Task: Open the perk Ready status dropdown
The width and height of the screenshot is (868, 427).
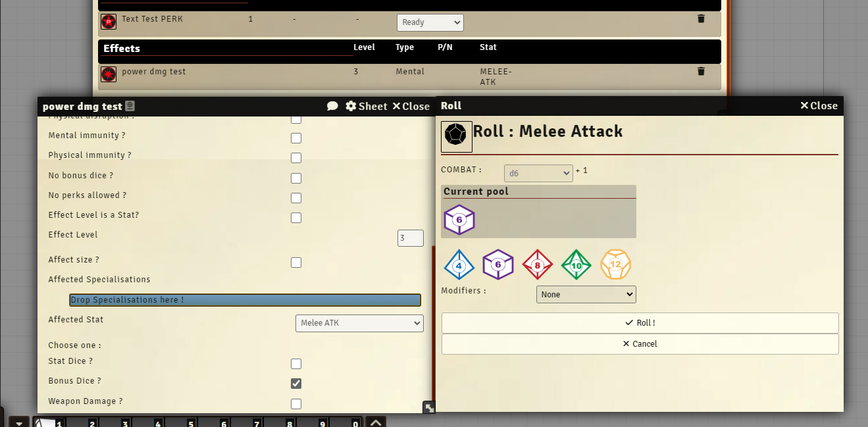Action: [x=430, y=22]
